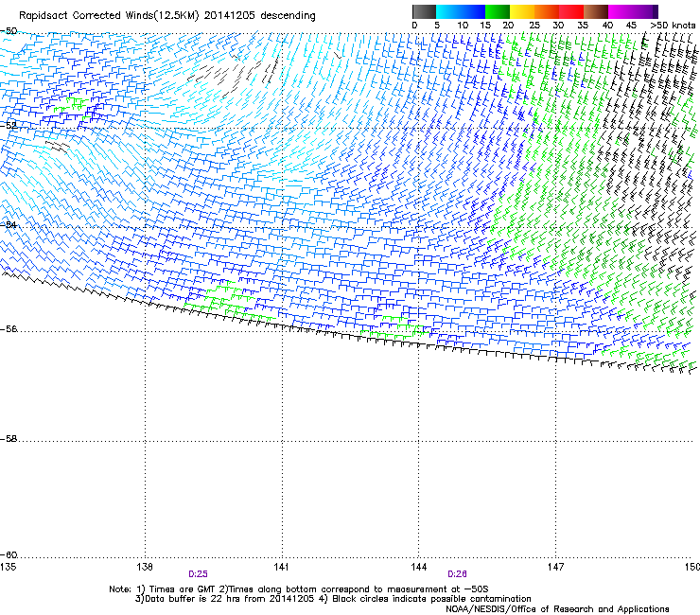This screenshot has width=700, height=615.
Task: Click the legend label '10'
Action: coord(462,26)
